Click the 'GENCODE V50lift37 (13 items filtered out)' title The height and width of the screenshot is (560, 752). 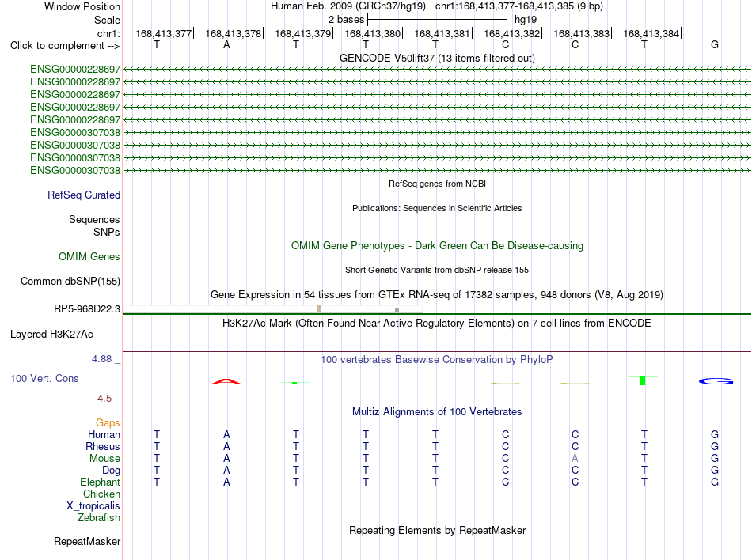tap(438, 58)
